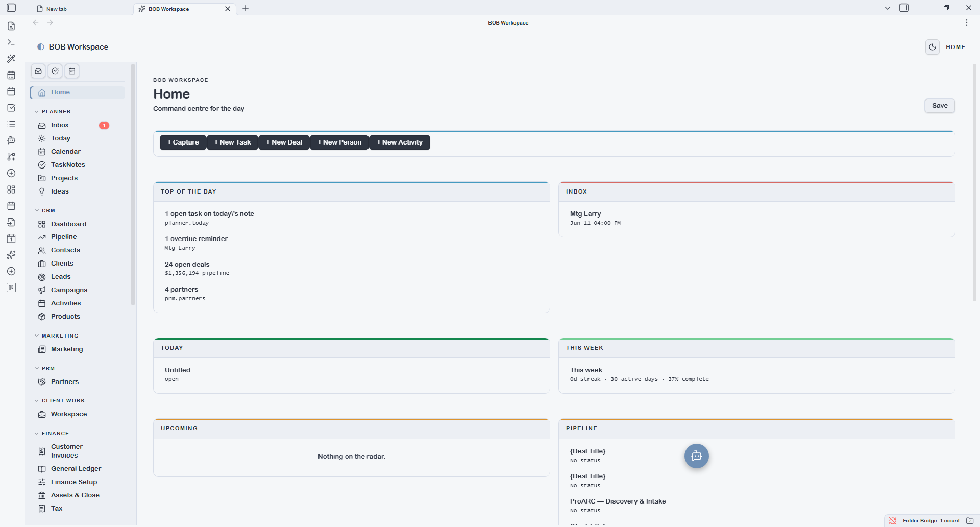The height and width of the screenshot is (527, 980).
Task: Toggle dark mode moon icon
Action: click(933, 47)
